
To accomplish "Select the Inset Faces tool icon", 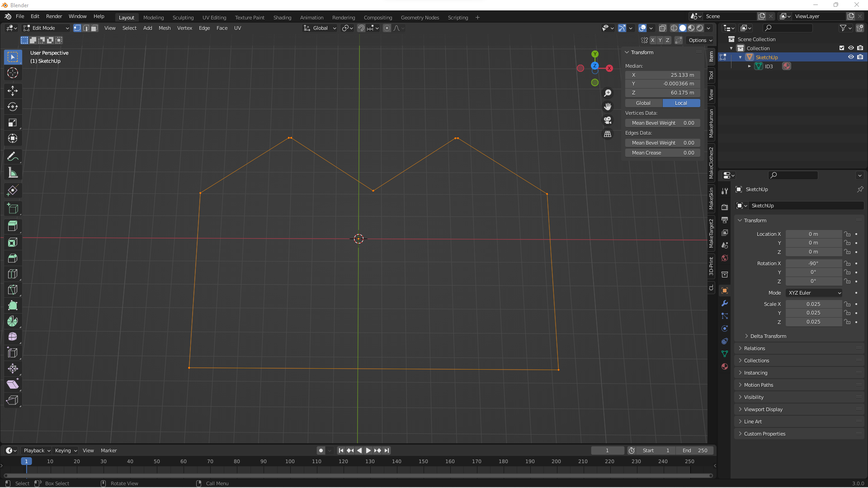I will coord(13,243).
